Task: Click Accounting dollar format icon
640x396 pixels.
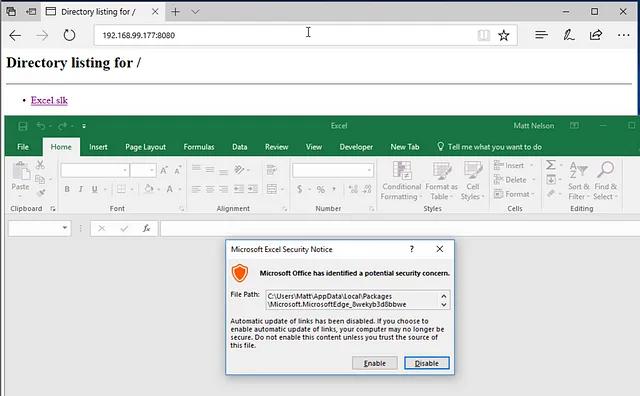Action: coord(300,189)
